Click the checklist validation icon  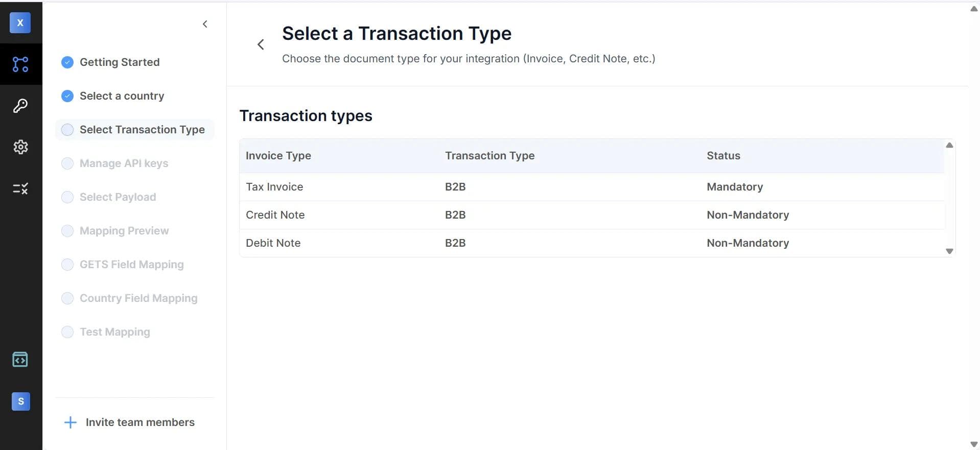pyautogui.click(x=20, y=188)
